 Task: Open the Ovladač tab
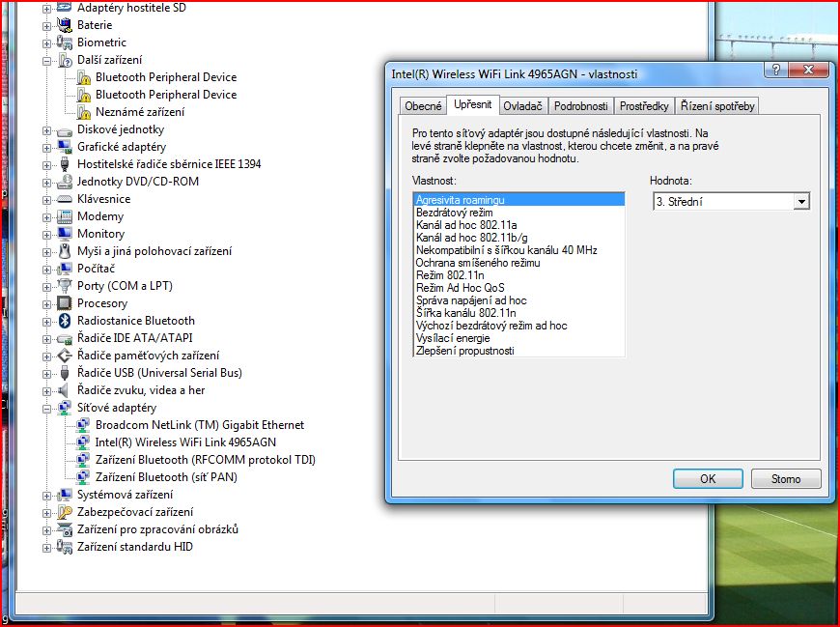click(523, 106)
